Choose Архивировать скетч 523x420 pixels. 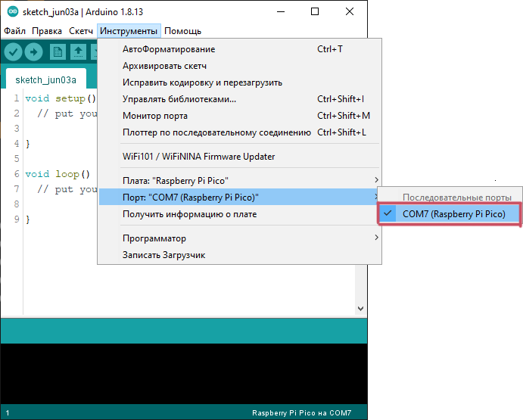240,66
